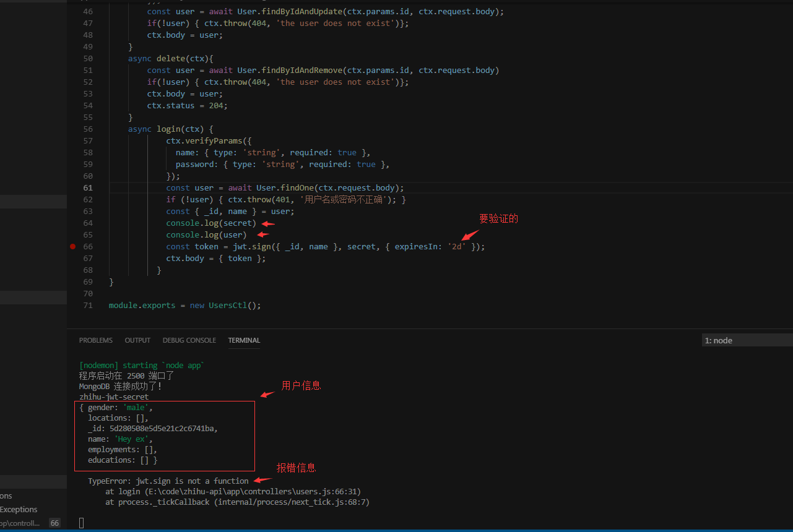This screenshot has width=793, height=532.
Task: Click 'const { _id, name } = user;'
Action: [230, 211]
